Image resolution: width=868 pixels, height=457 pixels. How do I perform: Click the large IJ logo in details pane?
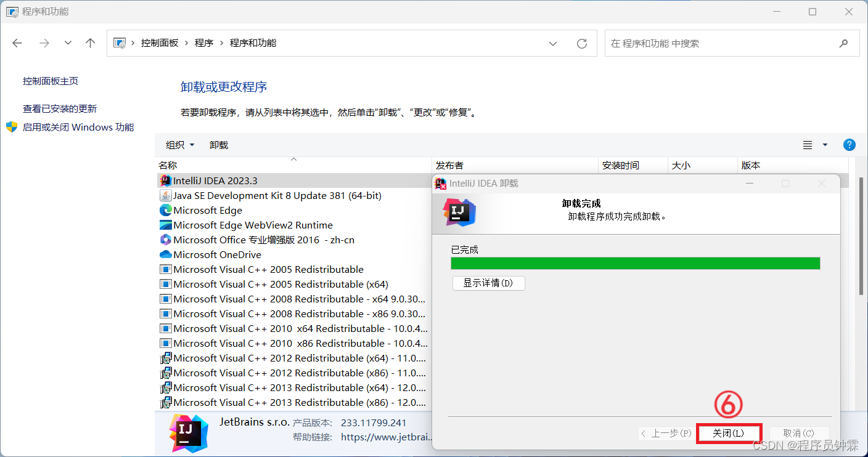189,433
